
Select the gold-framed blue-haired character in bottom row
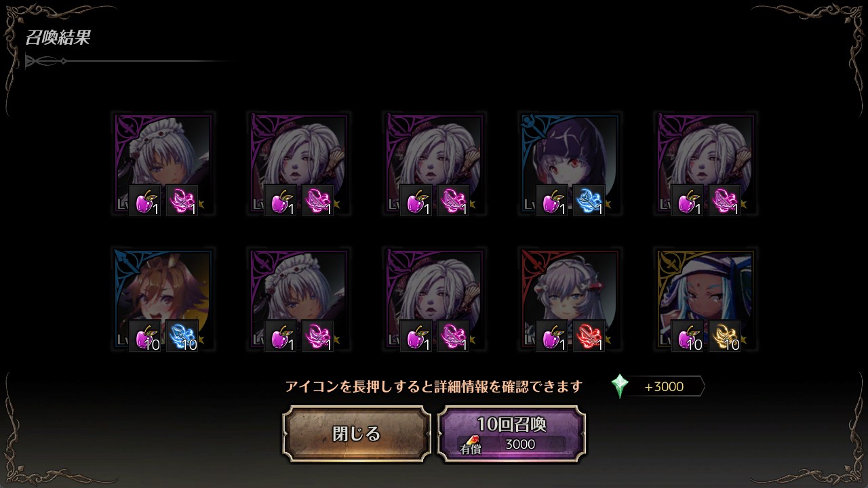[x=706, y=300]
